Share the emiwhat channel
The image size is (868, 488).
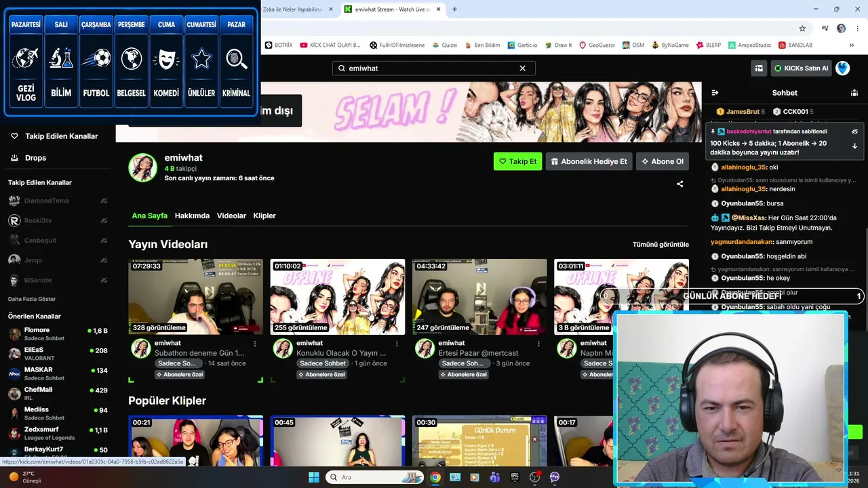679,184
